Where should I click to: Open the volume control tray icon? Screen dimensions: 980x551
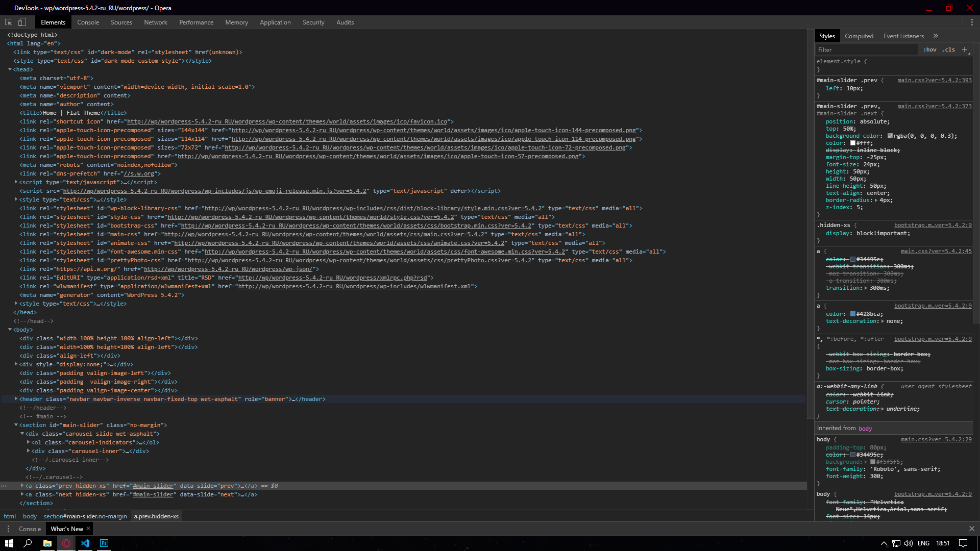click(909, 543)
